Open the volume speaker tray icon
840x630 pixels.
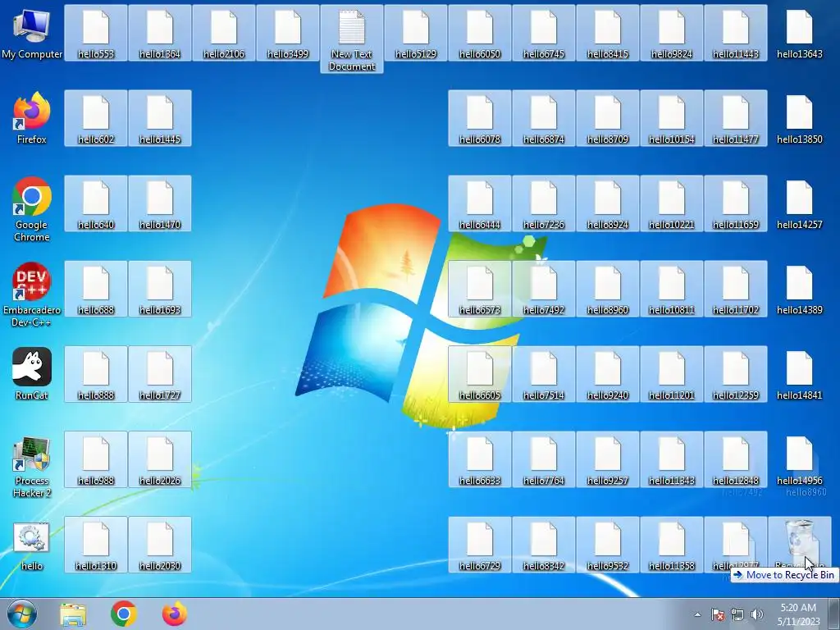pyautogui.click(x=757, y=614)
